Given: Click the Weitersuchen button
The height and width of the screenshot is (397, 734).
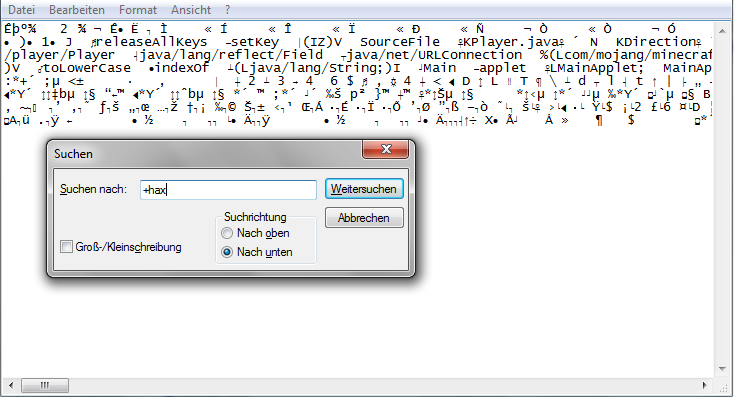Looking at the screenshot, I should (x=364, y=189).
